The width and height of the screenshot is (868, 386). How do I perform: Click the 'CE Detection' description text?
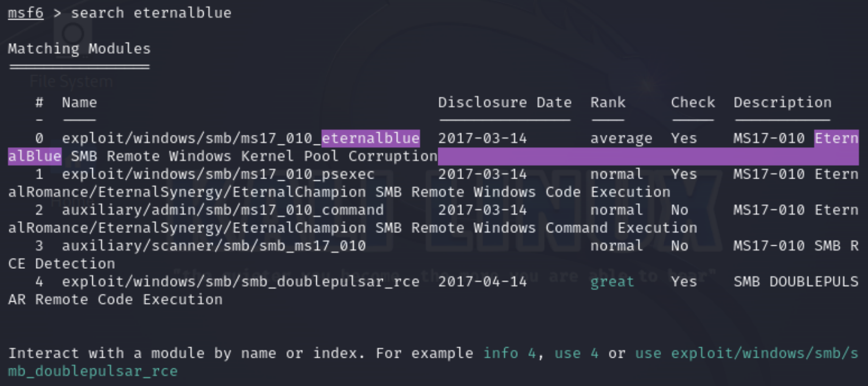click(x=62, y=264)
